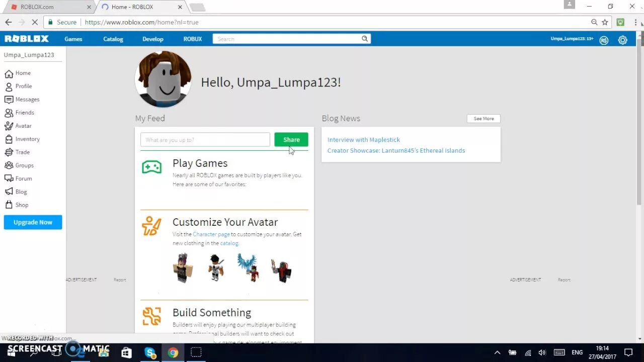Open Catalog in top navigation
This screenshot has height=362, width=644.
point(113,39)
